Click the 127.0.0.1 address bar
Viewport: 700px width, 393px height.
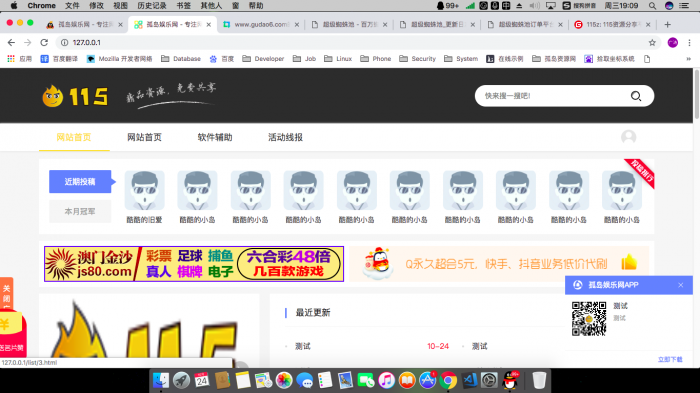click(x=357, y=42)
